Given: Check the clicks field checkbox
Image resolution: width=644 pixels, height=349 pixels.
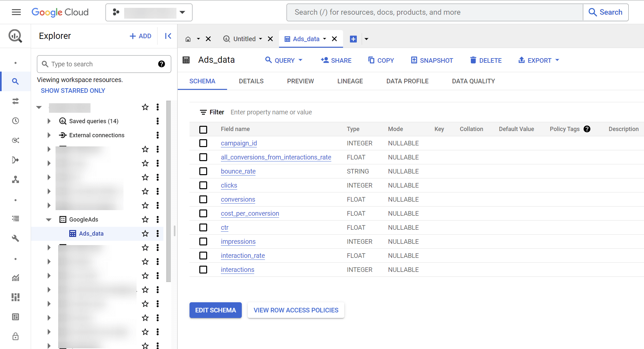Looking at the screenshot, I should pos(203,185).
